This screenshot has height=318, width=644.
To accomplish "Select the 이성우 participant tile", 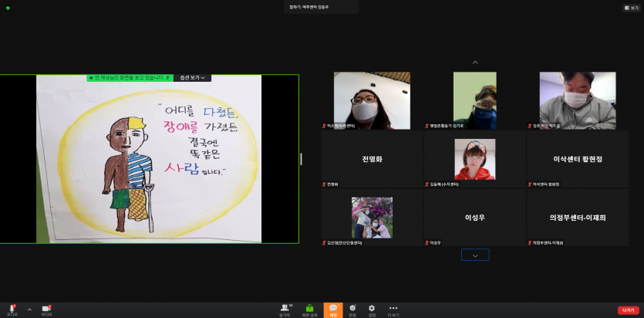I will click(474, 218).
